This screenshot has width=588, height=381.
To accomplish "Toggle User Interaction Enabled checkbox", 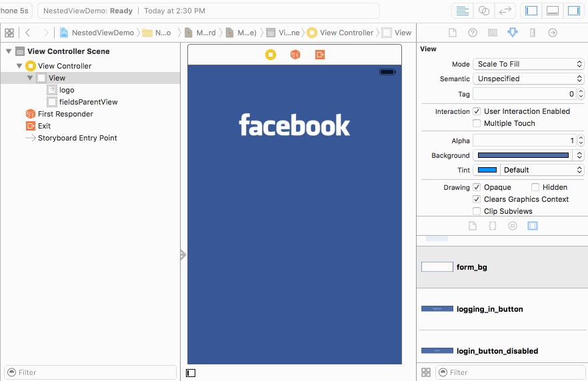I will pos(477,111).
